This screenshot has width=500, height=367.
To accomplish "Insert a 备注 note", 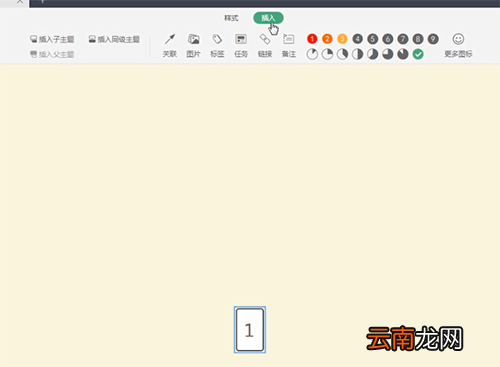I will tap(289, 45).
